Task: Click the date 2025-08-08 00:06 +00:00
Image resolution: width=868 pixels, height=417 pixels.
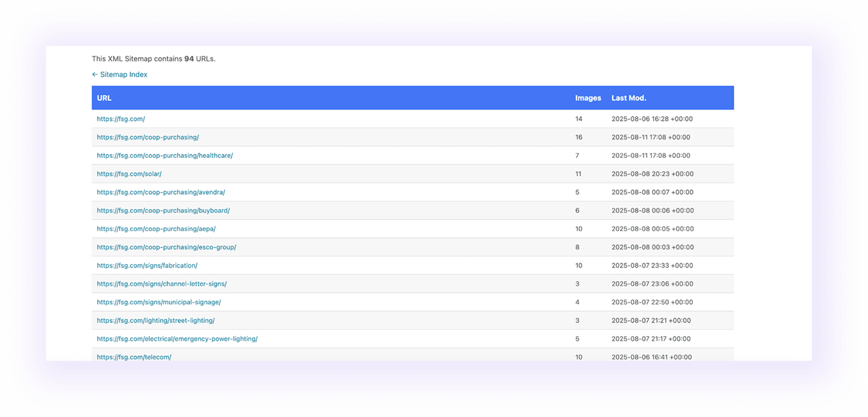Action: point(653,211)
